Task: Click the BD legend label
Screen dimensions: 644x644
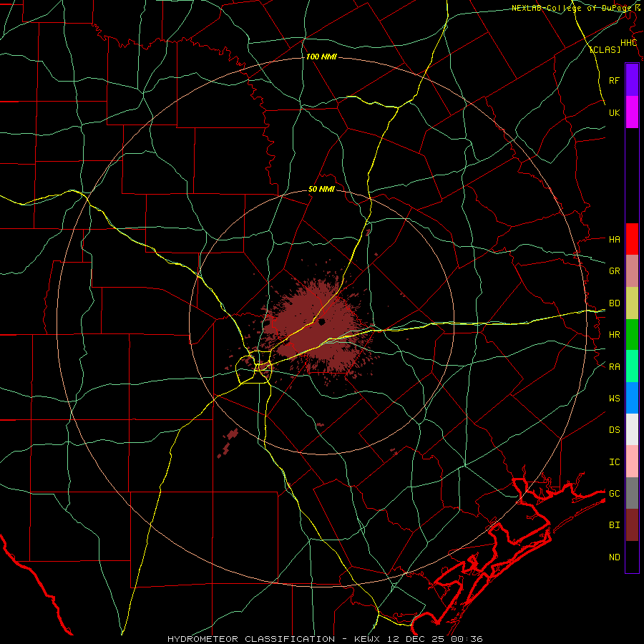Action: click(614, 303)
